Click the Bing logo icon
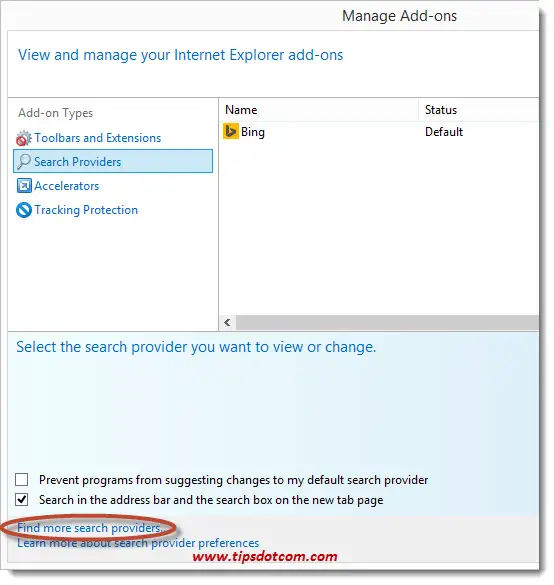Image resolution: width=554 pixels, height=585 pixels. tap(231, 131)
